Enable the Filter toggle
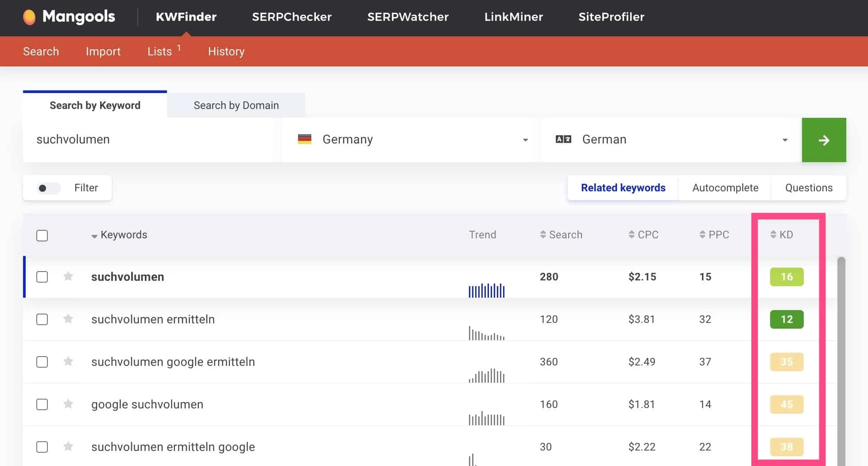Viewport: 868px width, 466px height. pyautogui.click(x=48, y=188)
